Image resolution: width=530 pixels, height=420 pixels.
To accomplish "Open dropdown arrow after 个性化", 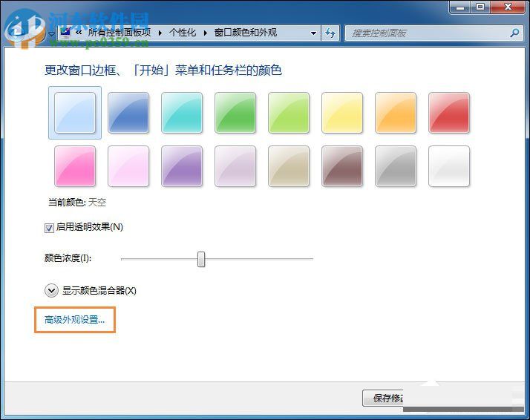I will pyautogui.click(x=205, y=33).
